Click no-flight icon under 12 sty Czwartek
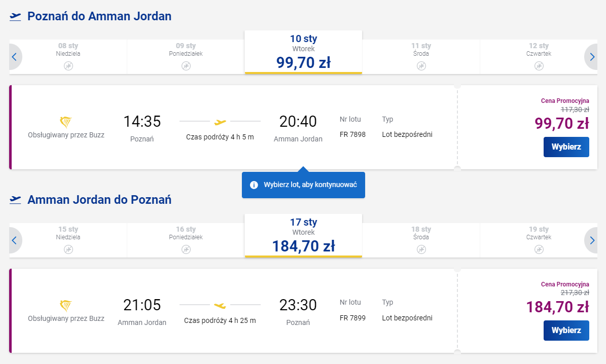This screenshot has height=364, width=606. 539,66
